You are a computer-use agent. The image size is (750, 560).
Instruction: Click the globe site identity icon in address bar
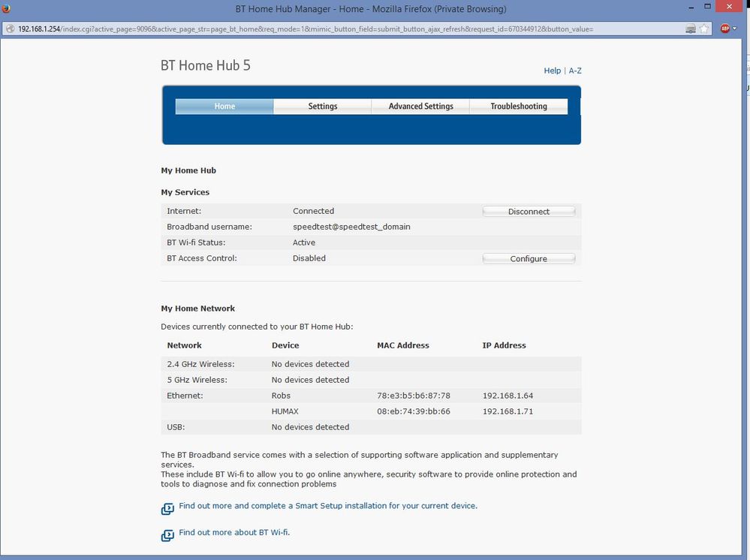pyautogui.click(x=10, y=29)
